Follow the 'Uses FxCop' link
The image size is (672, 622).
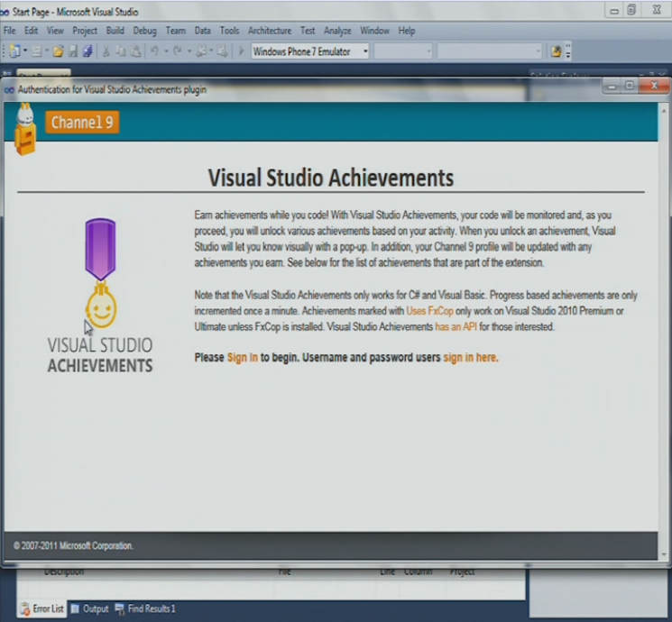[429, 311]
